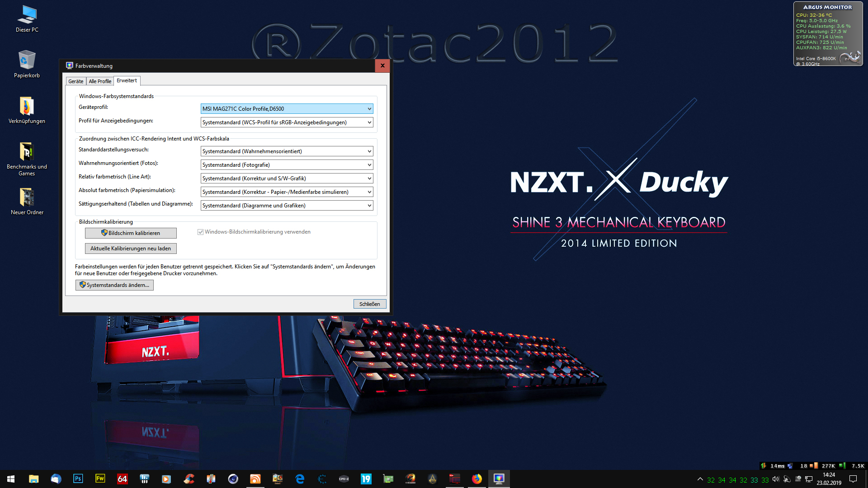This screenshot has height=488, width=868.
Task: Click Bildschirm kalibrieren button
Action: (131, 233)
